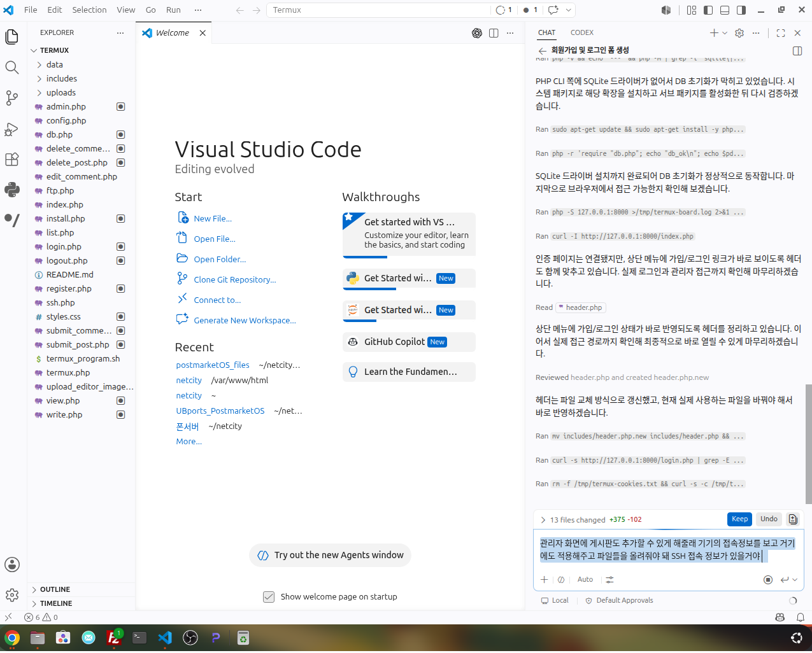Open the Accounts menu icon
Viewport: 812px width, 653px height.
tap(11, 565)
